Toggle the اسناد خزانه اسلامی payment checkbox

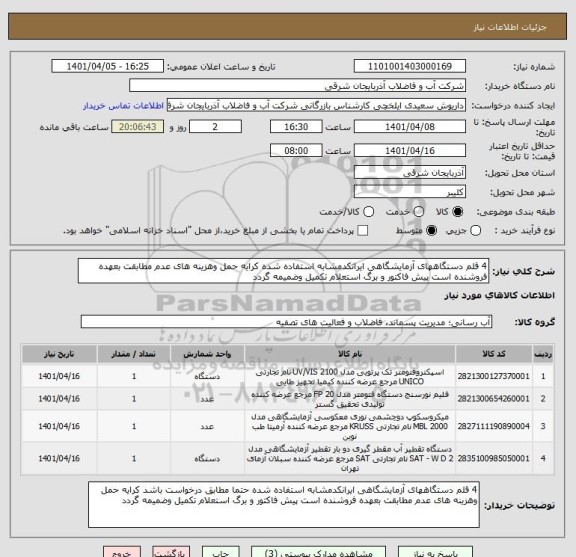point(363,231)
